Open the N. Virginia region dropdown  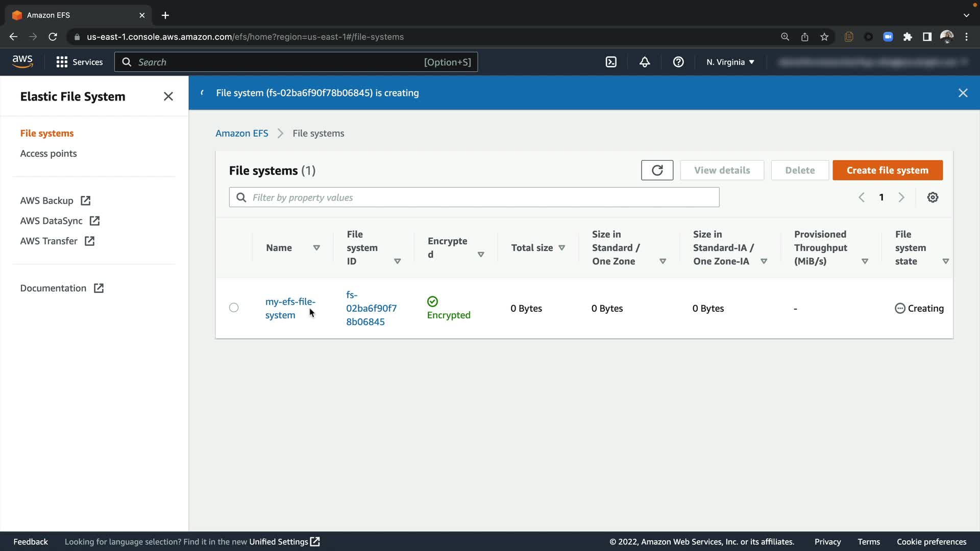(730, 62)
